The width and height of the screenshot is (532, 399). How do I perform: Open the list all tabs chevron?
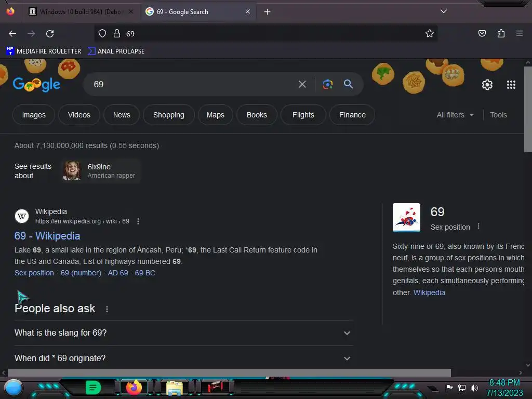(x=444, y=11)
